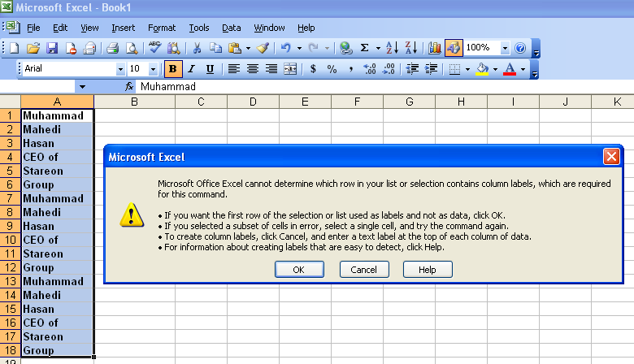The height and width of the screenshot is (364, 634).
Task: Sort descending Z to A
Action: (410, 48)
